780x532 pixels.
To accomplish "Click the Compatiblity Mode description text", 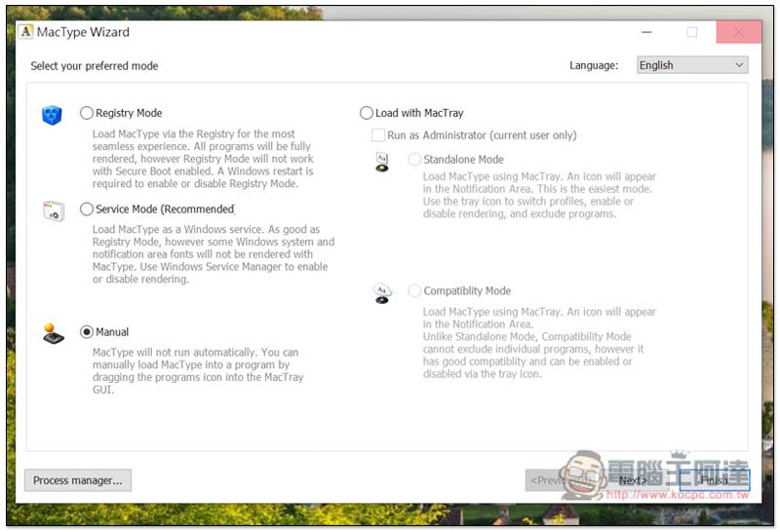I will click(540, 343).
